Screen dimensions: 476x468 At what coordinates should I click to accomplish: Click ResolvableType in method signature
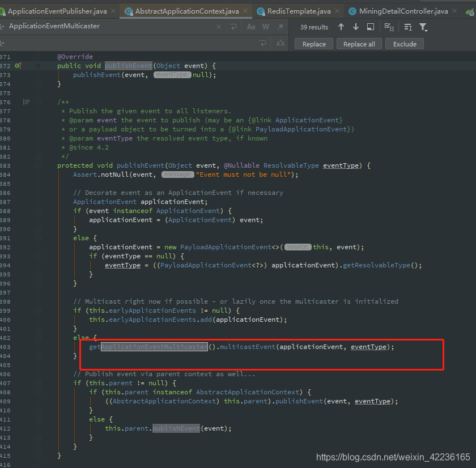pos(291,165)
